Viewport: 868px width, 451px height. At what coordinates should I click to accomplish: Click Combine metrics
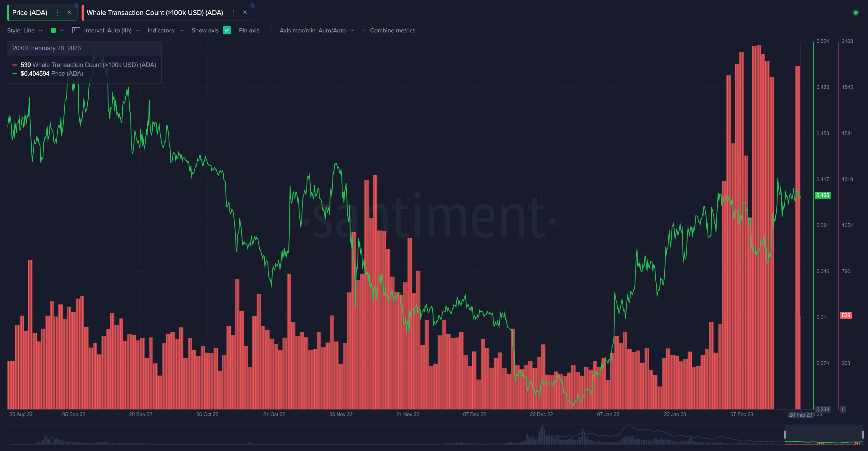(392, 30)
